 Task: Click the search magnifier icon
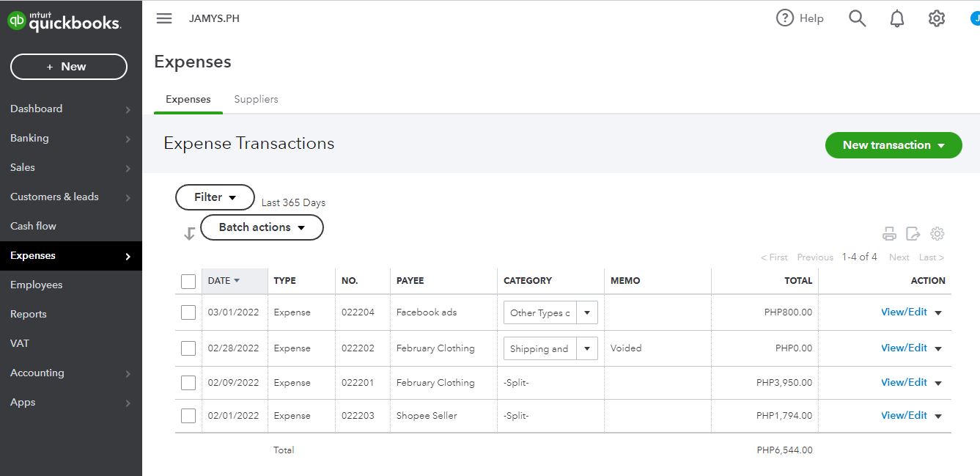(x=857, y=18)
